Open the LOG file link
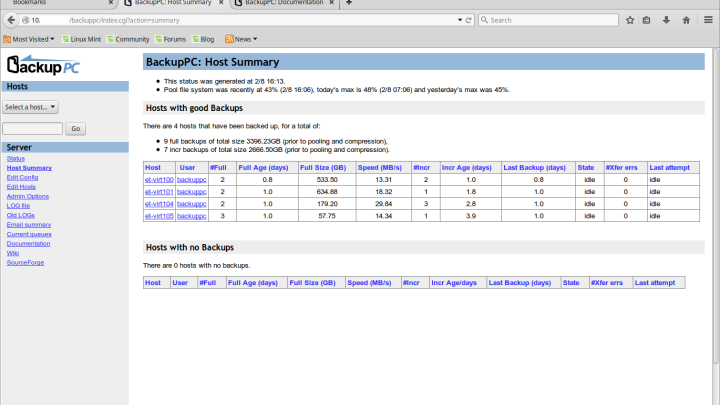Viewport: 720px width, 405px height. point(18,206)
